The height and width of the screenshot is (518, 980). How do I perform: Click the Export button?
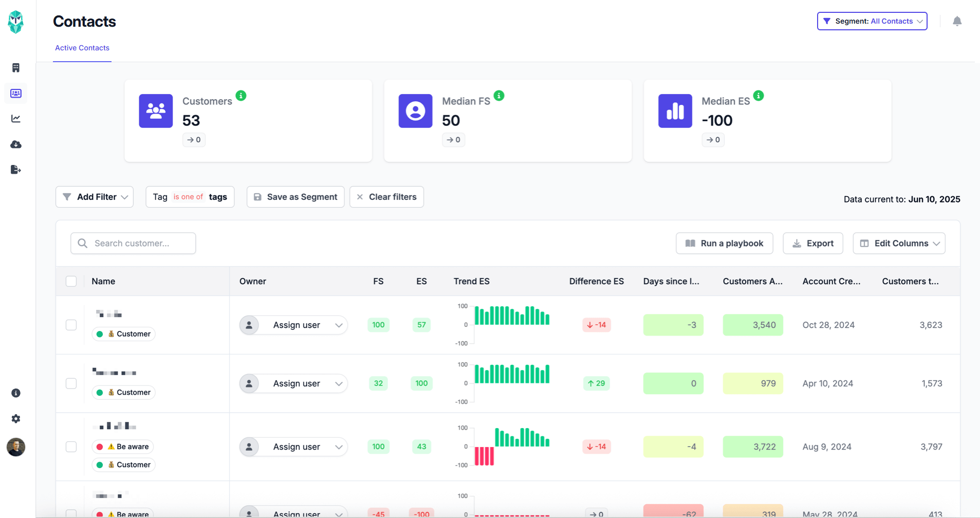coord(813,243)
